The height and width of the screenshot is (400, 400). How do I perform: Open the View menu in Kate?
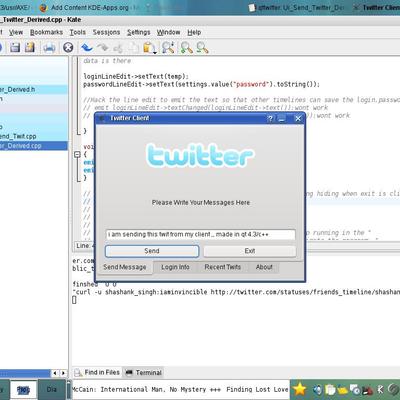coord(16,32)
